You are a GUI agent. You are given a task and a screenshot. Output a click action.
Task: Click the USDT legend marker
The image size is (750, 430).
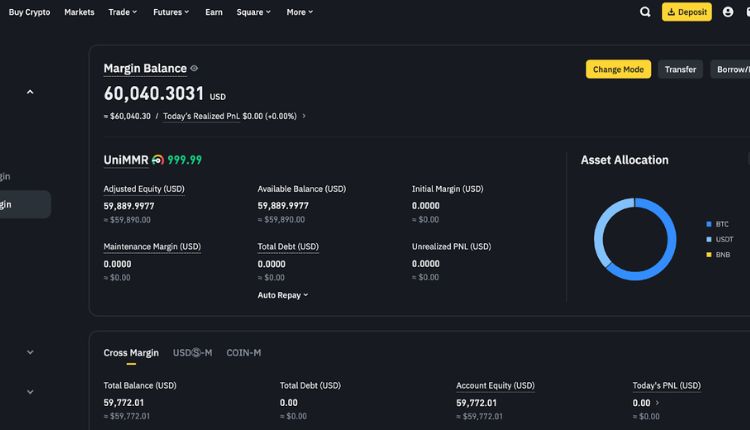(709, 239)
